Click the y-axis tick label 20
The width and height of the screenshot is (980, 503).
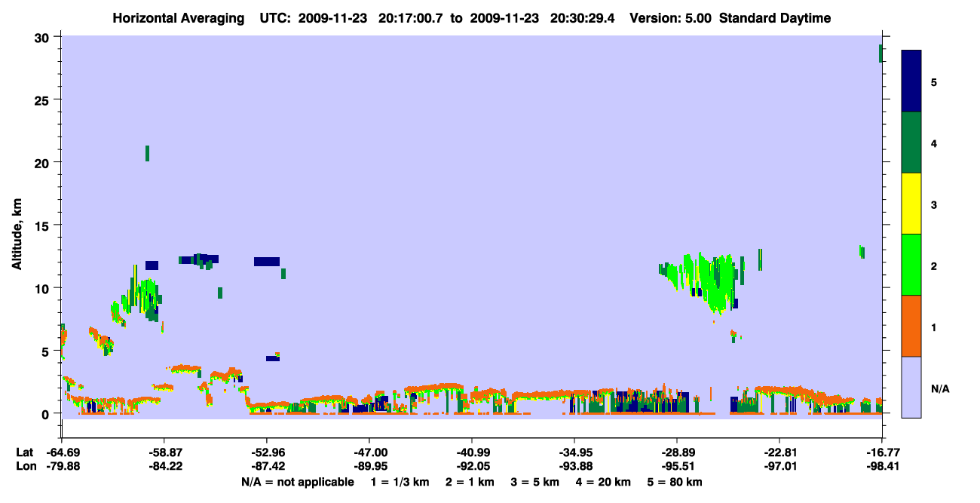(43, 163)
